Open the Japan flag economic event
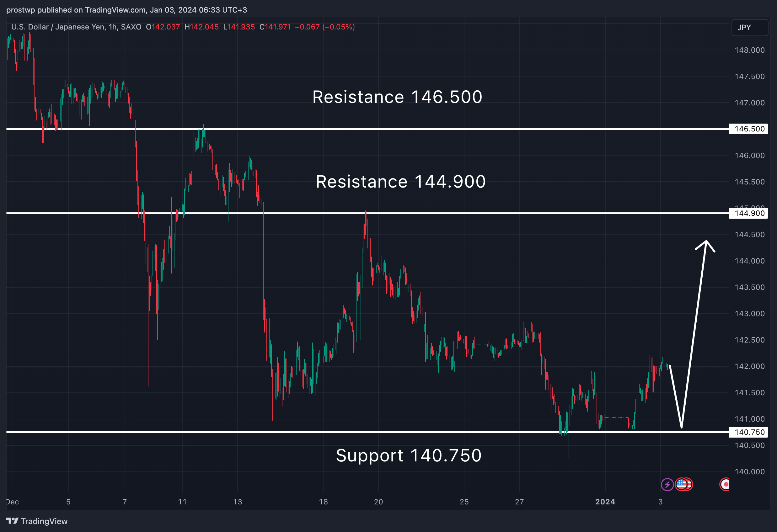Screen dimensions: 777x532 click(726, 484)
